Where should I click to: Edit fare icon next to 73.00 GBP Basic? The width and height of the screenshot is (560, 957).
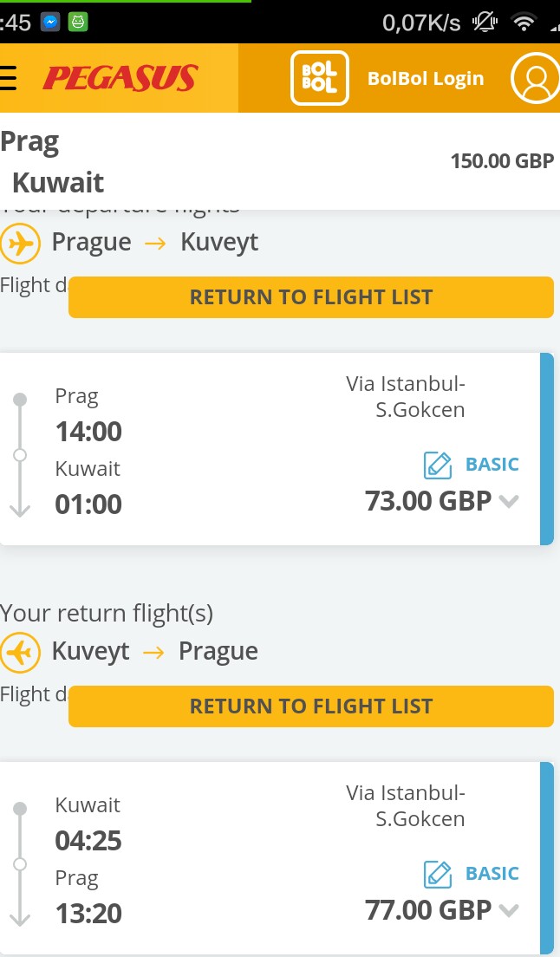tap(438, 465)
